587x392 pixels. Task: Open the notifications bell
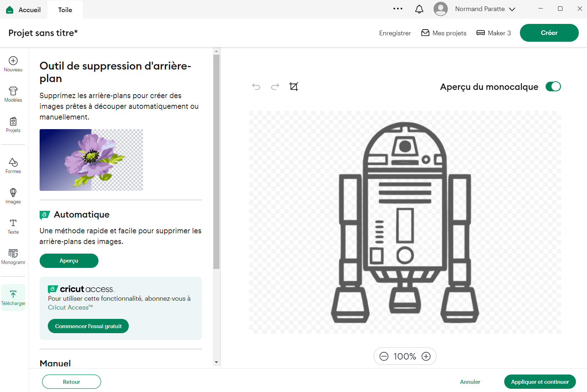point(419,9)
